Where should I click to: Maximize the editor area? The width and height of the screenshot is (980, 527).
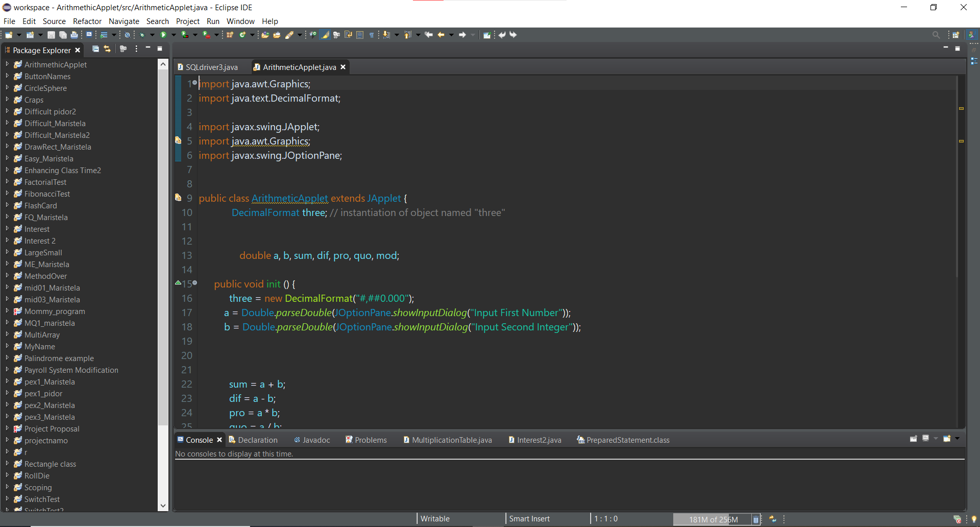(x=958, y=49)
